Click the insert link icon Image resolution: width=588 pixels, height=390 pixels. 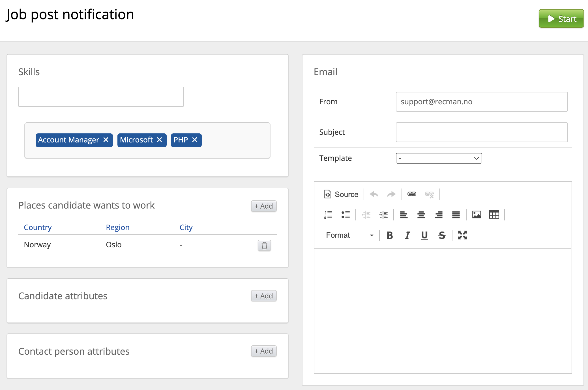[x=412, y=194]
